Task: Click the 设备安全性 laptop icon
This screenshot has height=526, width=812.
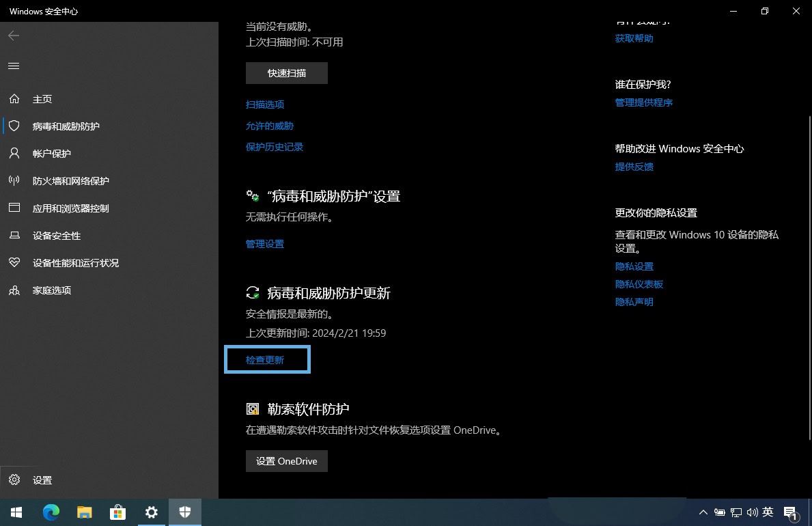Action: 14,236
